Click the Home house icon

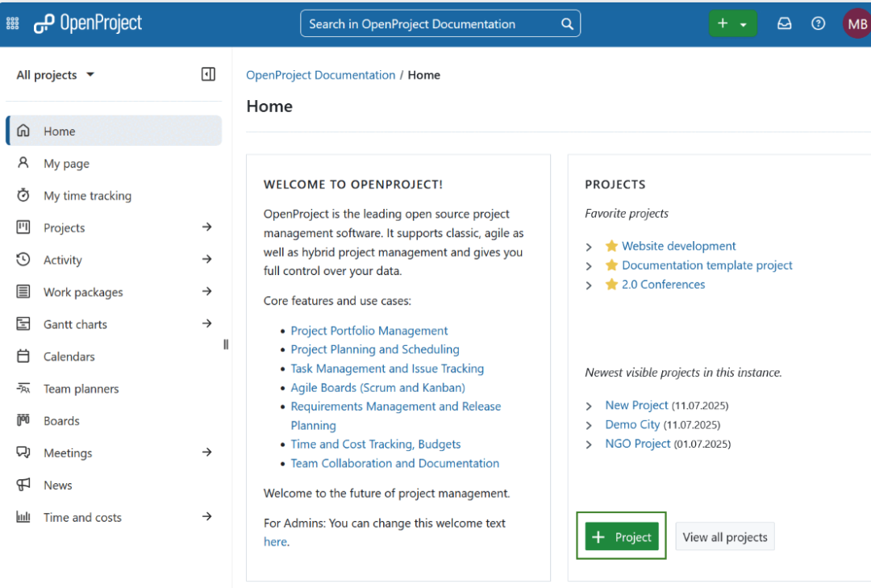tap(23, 131)
